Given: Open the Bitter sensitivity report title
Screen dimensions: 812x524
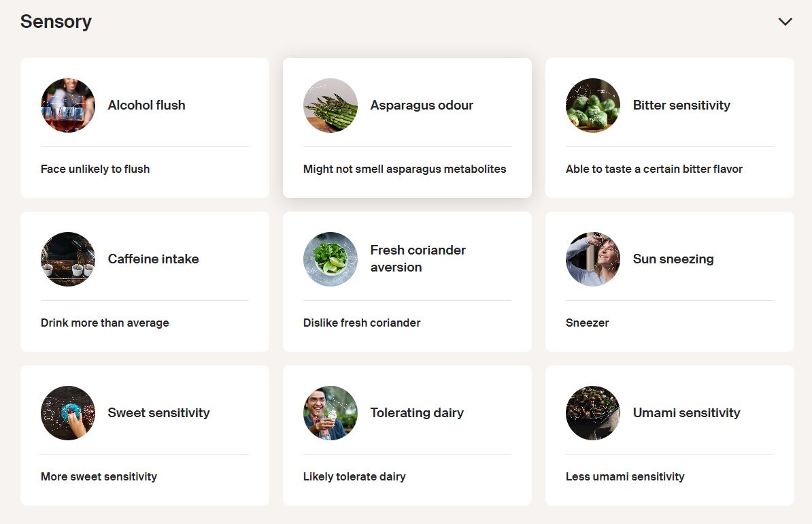Looking at the screenshot, I should pyautogui.click(x=681, y=105).
